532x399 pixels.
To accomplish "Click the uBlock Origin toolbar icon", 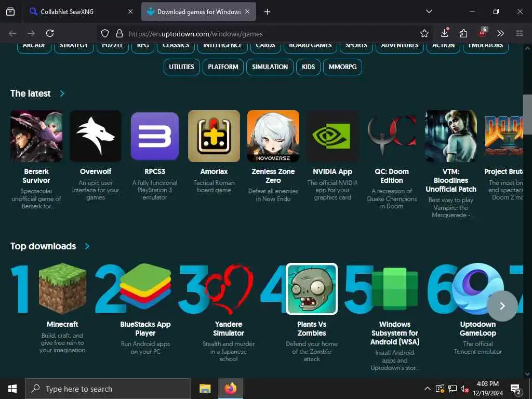I will pyautogui.click(x=482, y=33).
